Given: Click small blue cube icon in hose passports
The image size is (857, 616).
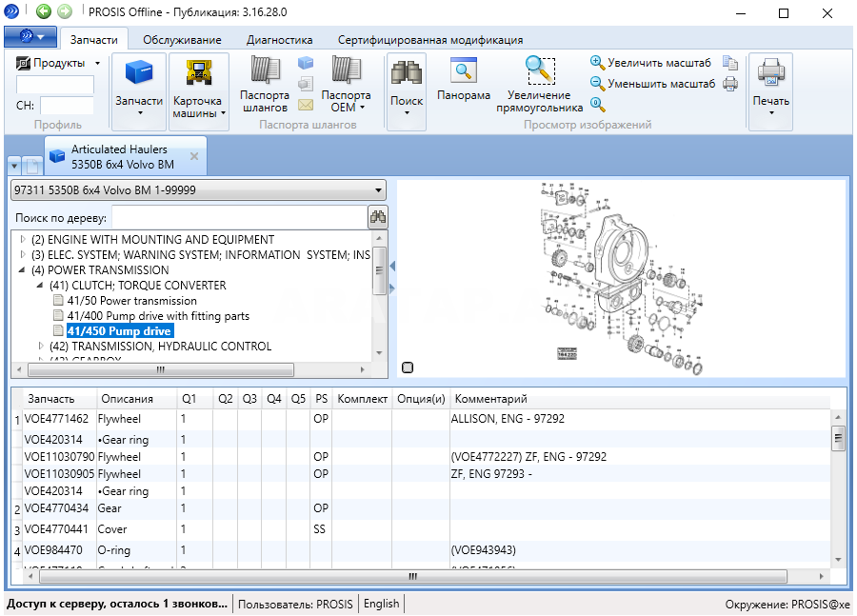Looking at the screenshot, I should coord(306,63).
